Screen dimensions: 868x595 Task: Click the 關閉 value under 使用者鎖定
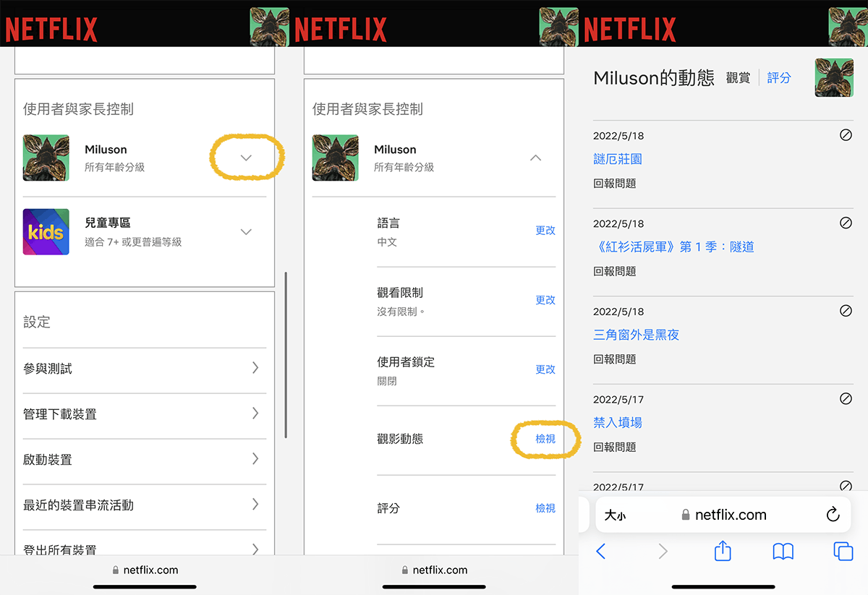(x=387, y=381)
